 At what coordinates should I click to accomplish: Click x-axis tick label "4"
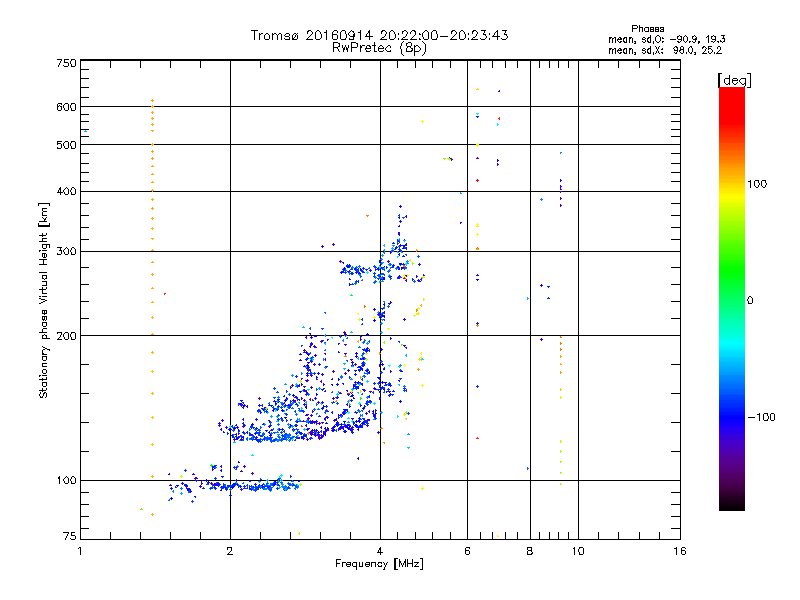pyautogui.click(x=380, y=551)
